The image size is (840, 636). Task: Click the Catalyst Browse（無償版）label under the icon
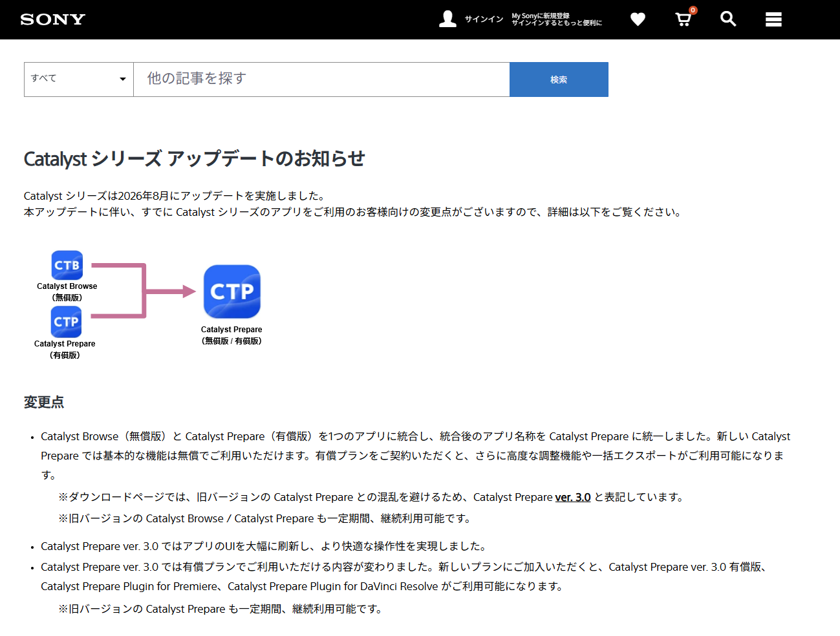[67, 291]
